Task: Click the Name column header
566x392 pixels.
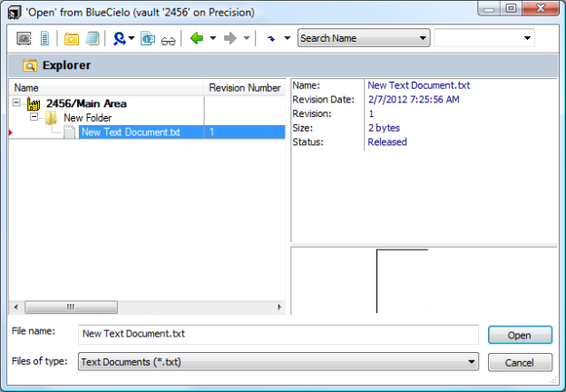Action: click(x=106, y=88)
